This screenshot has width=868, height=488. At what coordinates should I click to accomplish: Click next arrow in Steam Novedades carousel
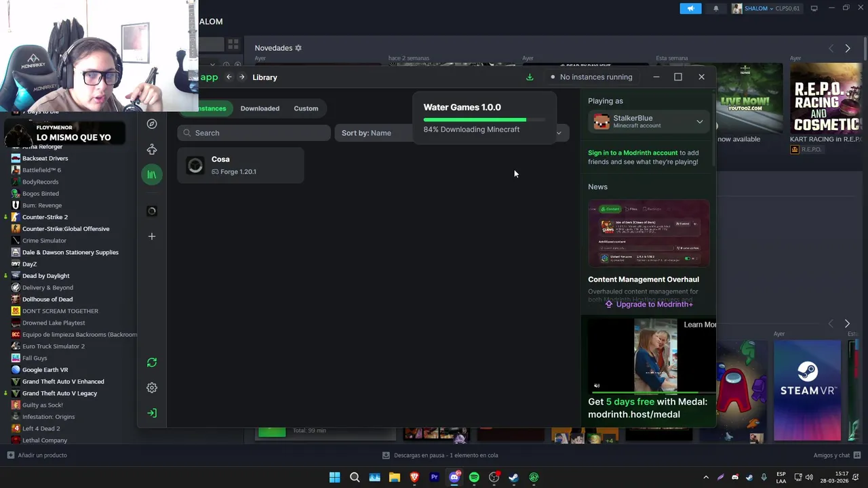click(848, 48)
